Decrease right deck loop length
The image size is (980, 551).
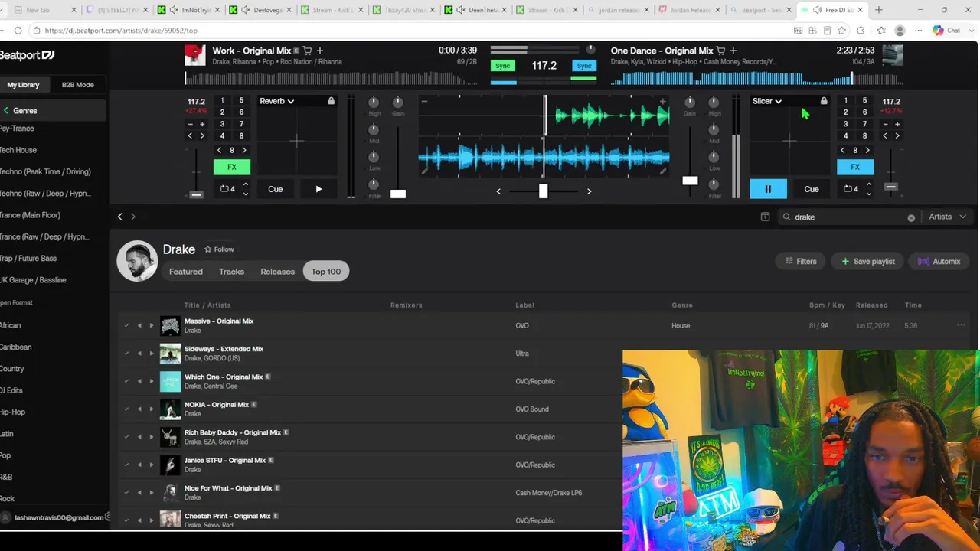coord(868,194)
